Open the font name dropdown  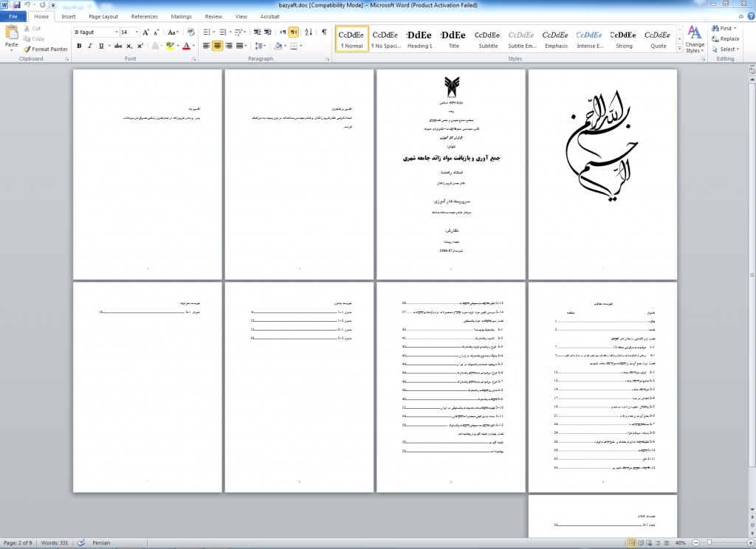click(x=115, y=32)
